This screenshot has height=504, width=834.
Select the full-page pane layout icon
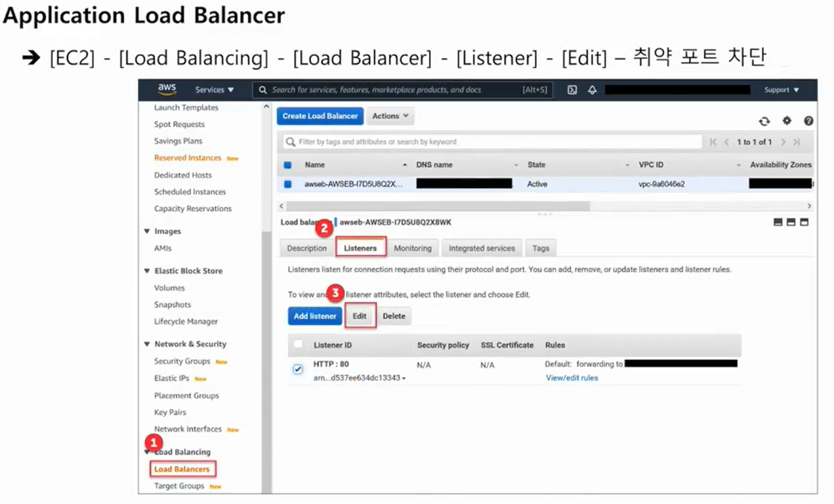[805, 222]
